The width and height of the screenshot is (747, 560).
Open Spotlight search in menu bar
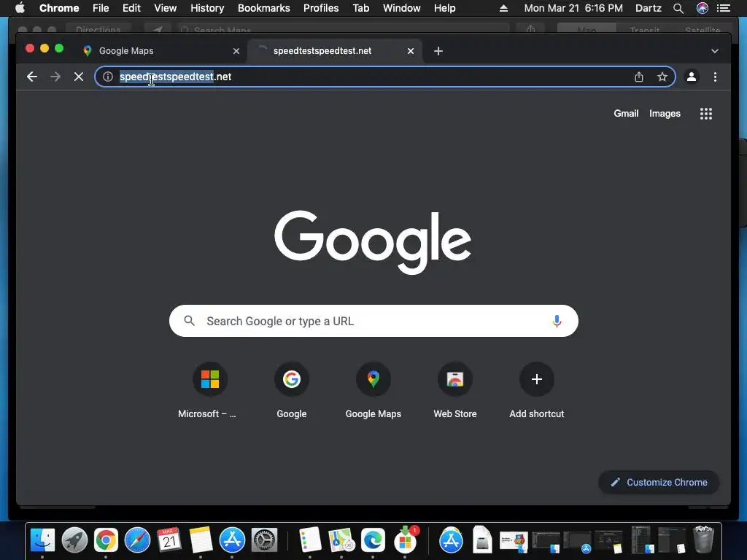tap(678, 8)
